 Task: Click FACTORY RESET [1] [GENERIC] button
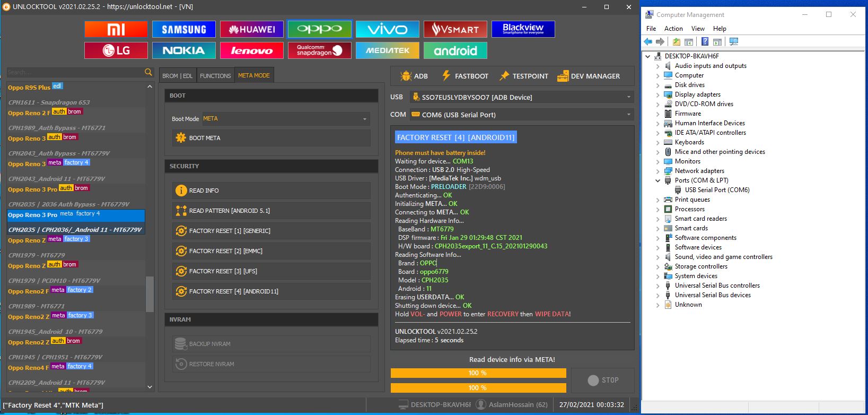[x=271, y=231]
